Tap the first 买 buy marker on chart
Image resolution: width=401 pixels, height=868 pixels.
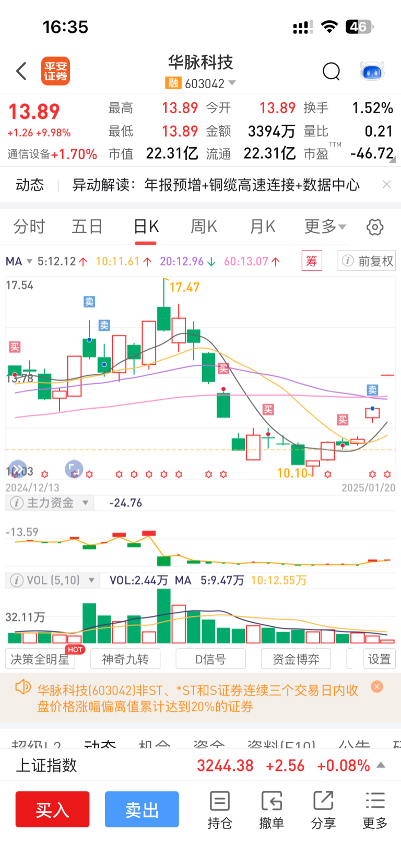pyautogui.click(x=15, y=347)
